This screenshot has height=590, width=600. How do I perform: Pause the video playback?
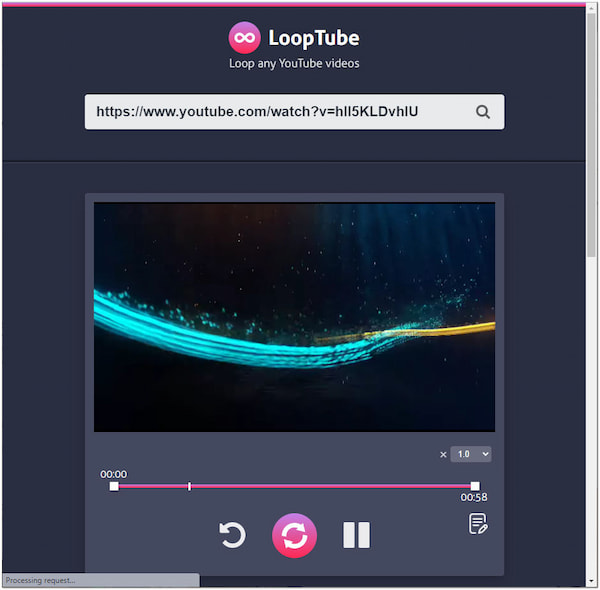[356, 535]
